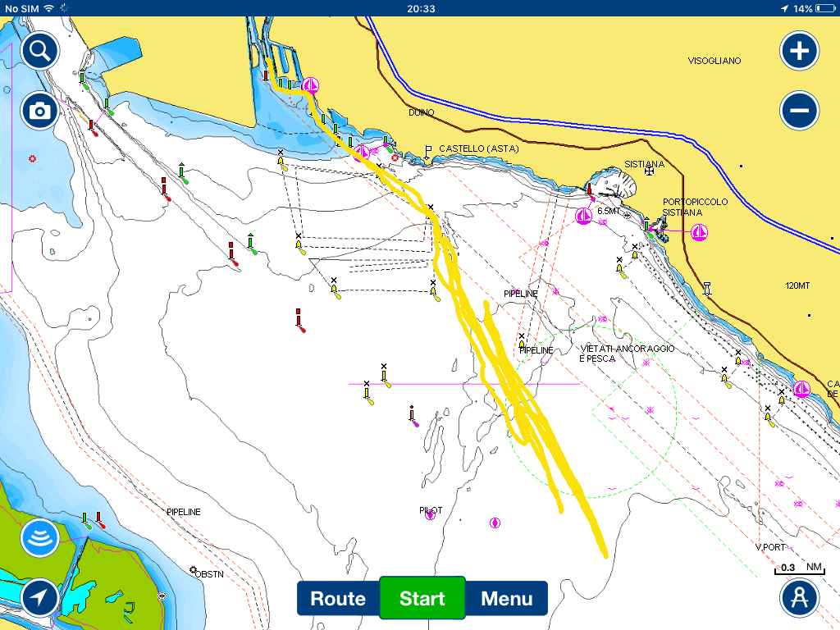Open the Menu tab
This screenshot has height=630, width=840.
click(506, 598)
